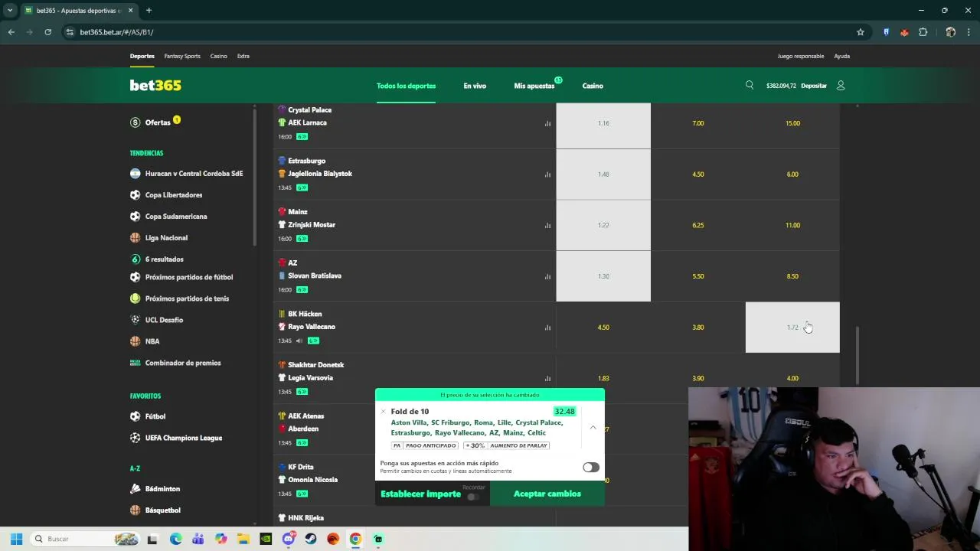
Task: Open the account profile icon
Action: pos(841,86)
